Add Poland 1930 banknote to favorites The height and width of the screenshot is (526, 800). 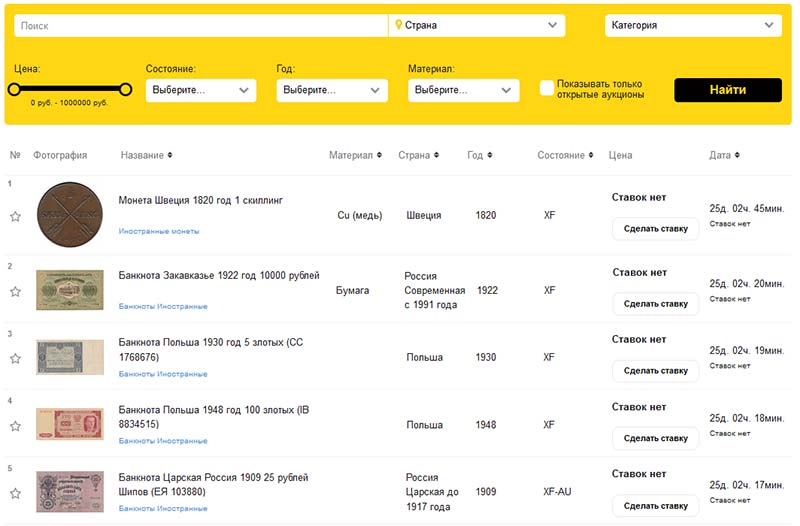click(15, 359)
